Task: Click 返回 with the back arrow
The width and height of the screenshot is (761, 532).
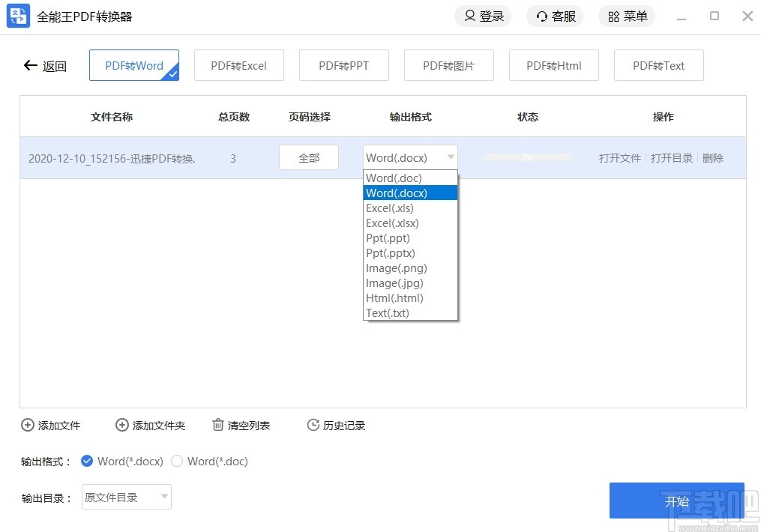Action: point(45,66)
